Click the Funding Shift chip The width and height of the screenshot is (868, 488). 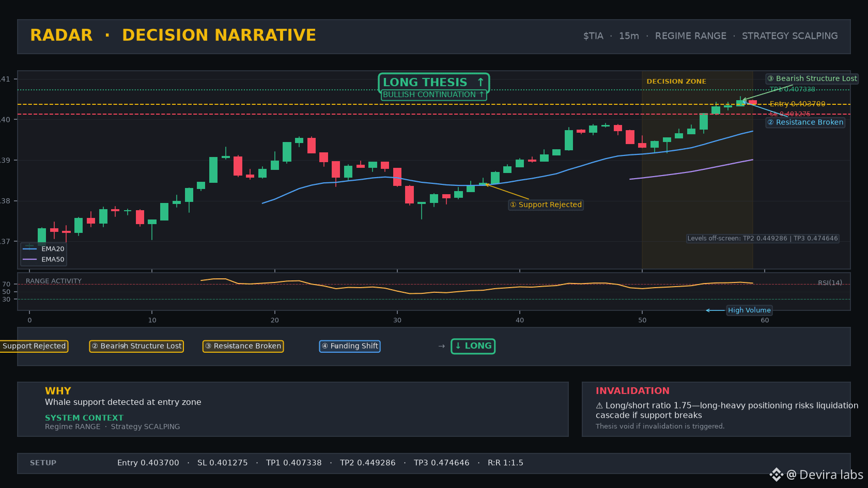pos(350,346)
